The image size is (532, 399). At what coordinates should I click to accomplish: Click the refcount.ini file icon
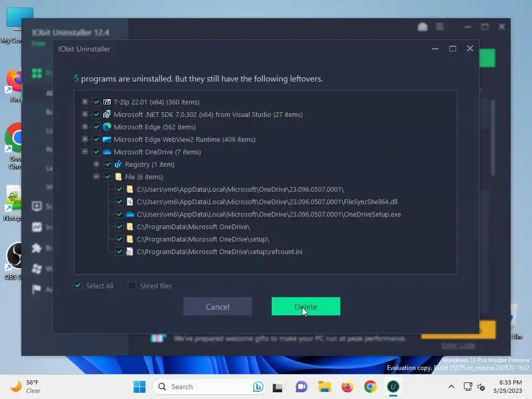(129, 252)
